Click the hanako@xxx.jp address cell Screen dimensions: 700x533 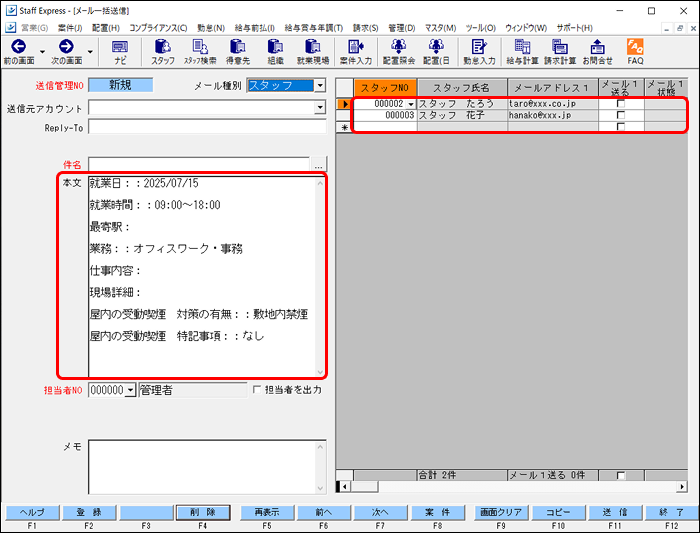[553, 115]
